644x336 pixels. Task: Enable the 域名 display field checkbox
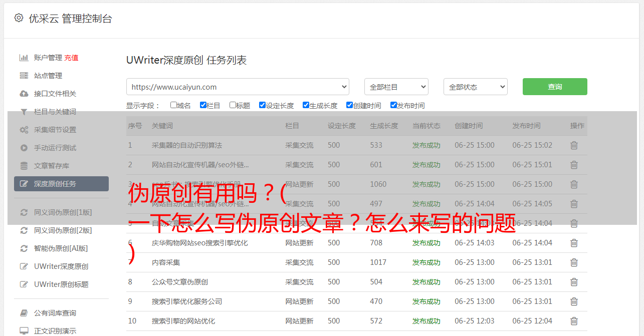pyautogui.click(x=173, y=105)
